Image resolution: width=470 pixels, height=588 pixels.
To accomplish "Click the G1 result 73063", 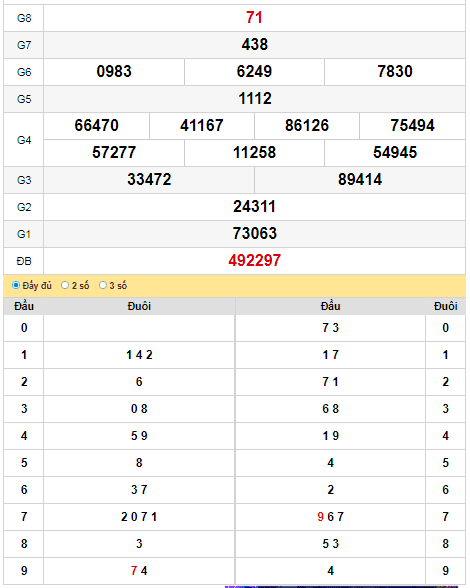I will 255,234.
